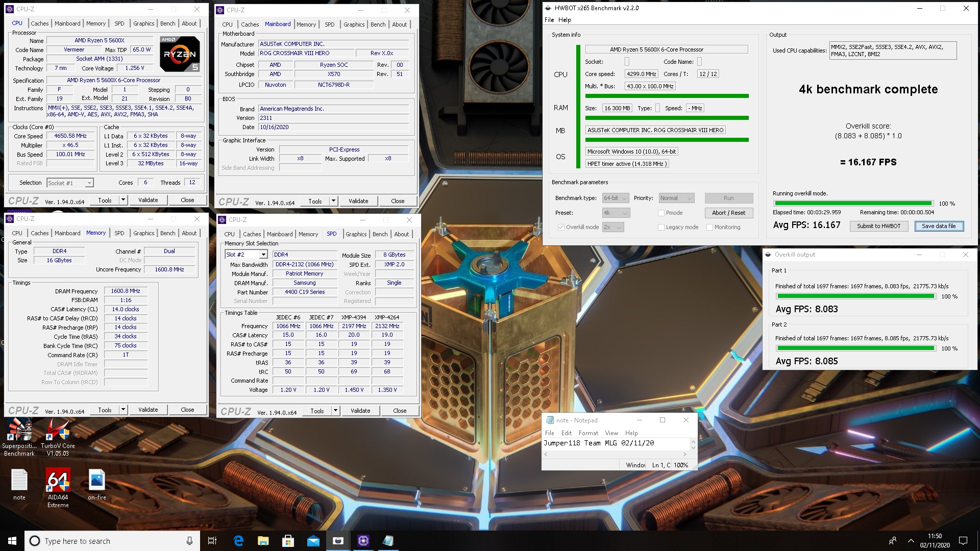This screenshot has height=551, width=980.
Task: Click the HWBOT x265 title bar icon
Action: pos(548,8)
